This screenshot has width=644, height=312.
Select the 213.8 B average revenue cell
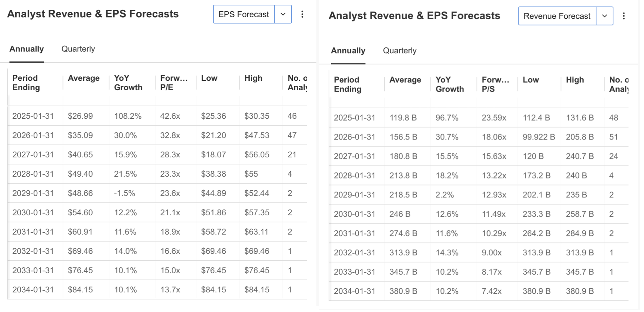click(x=403, y=176)
